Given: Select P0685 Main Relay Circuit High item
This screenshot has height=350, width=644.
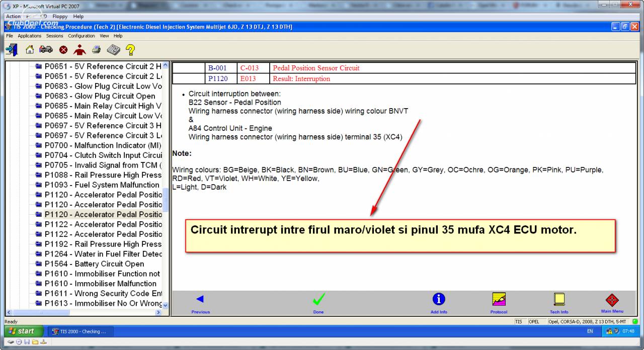Looking at the screenshot, I should [x=99, y=106].
